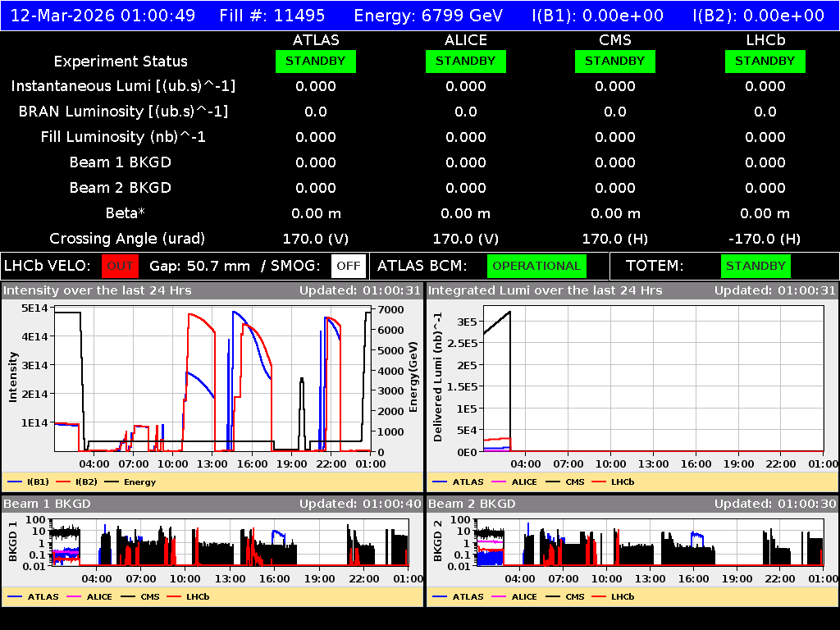Toggle the SMOG OFF switch
The image size is (840, 630).
click(x=347, y=266)
